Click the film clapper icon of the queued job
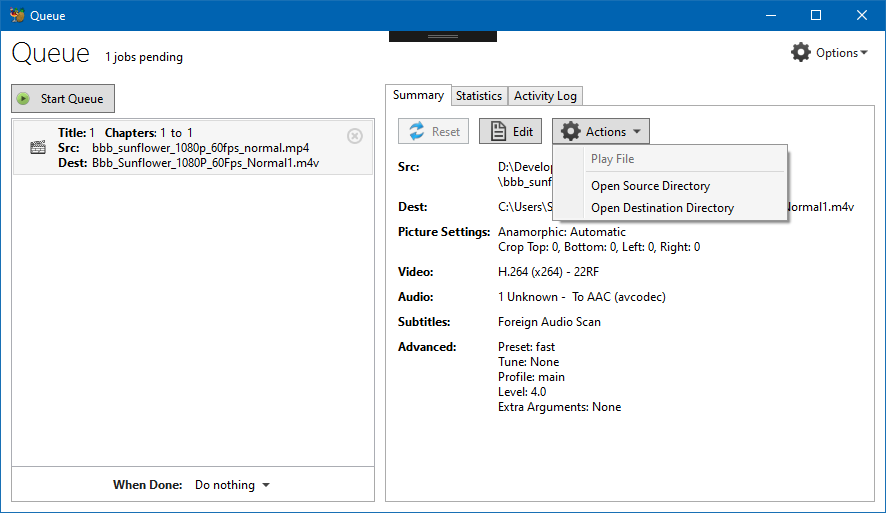Image resolution: width=886 pixels, height=513 pixels. point(38,147)
